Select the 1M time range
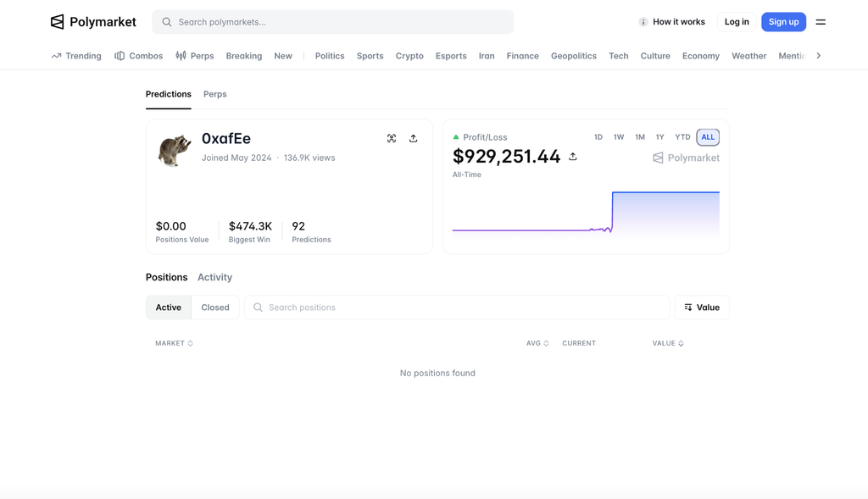The height and width of the screenshot is (499, 868). click(640, 137)
